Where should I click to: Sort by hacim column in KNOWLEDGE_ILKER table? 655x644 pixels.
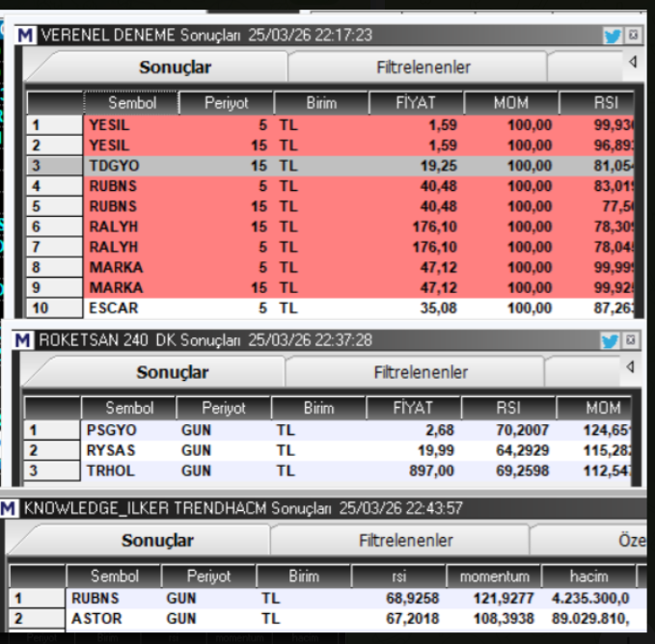coord(588,577)
